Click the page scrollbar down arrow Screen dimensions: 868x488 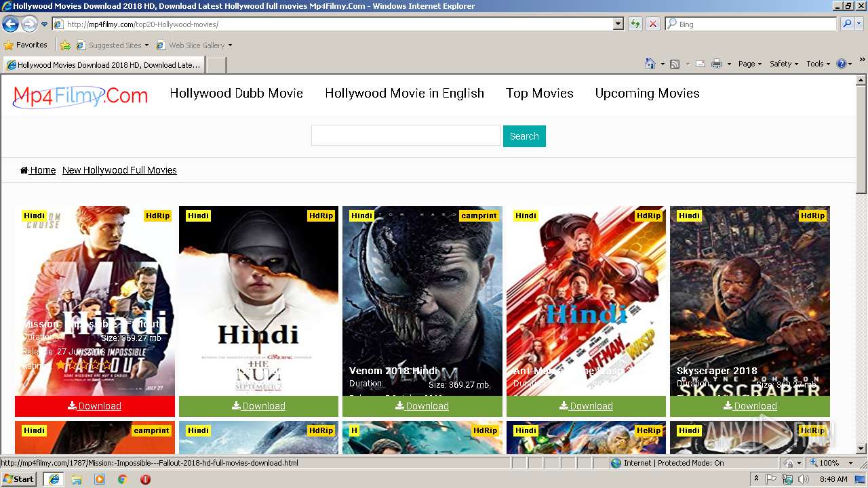pyautogui.click(x=861, y=449)
